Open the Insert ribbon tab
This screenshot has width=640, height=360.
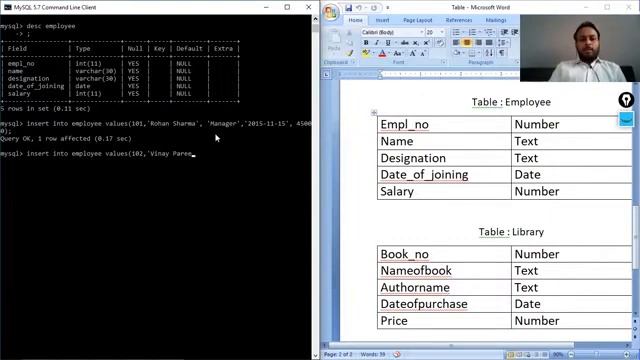point(382,20)
